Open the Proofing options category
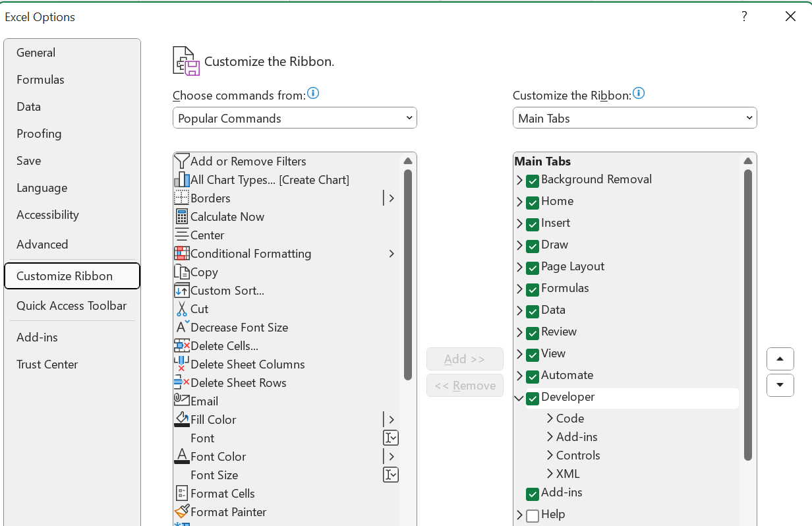This screenshot has width=812, height=526. click(x=72, y=134)
